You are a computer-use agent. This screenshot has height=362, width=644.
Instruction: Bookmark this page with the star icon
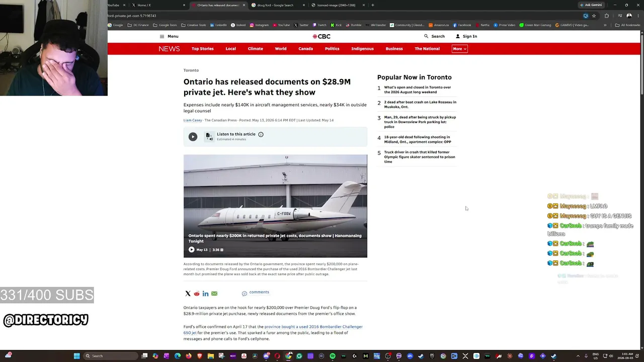pyautogui.click(x=594, y=16)
